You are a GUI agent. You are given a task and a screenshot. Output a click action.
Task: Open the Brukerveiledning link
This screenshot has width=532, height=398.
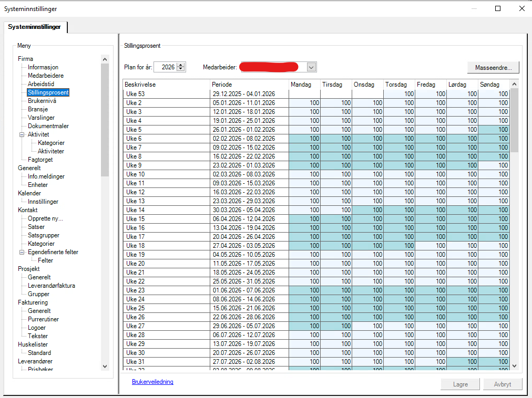pos(152,382)
